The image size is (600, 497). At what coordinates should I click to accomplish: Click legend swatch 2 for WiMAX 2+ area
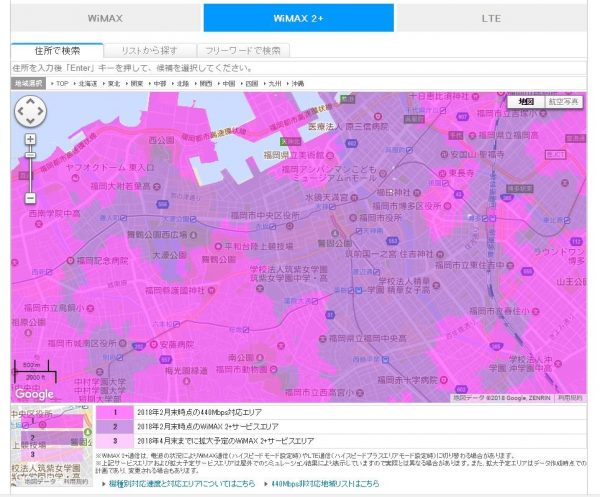pyautogui.click(x=115, y=427)
